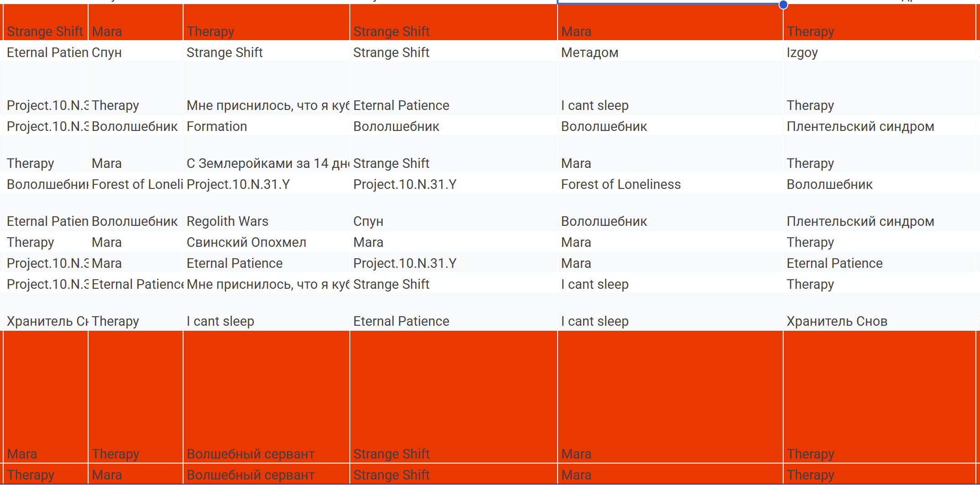Click "Eternal Patience" cell directly above "Вололшебник"
Screen dimensions: 980x485
click(x=401, y=105)
